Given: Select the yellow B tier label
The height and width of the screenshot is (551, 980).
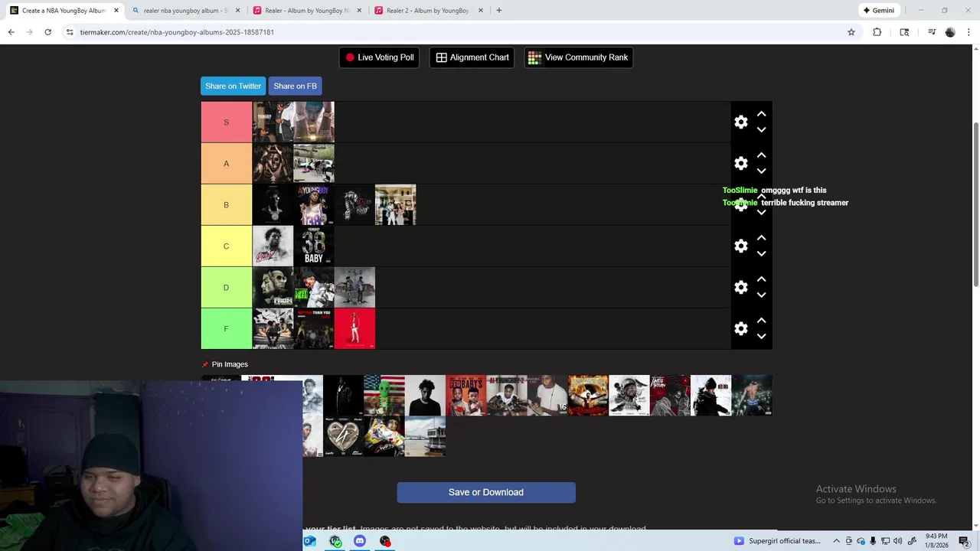Looking at the screenshot, I should [x=226, y=205].
